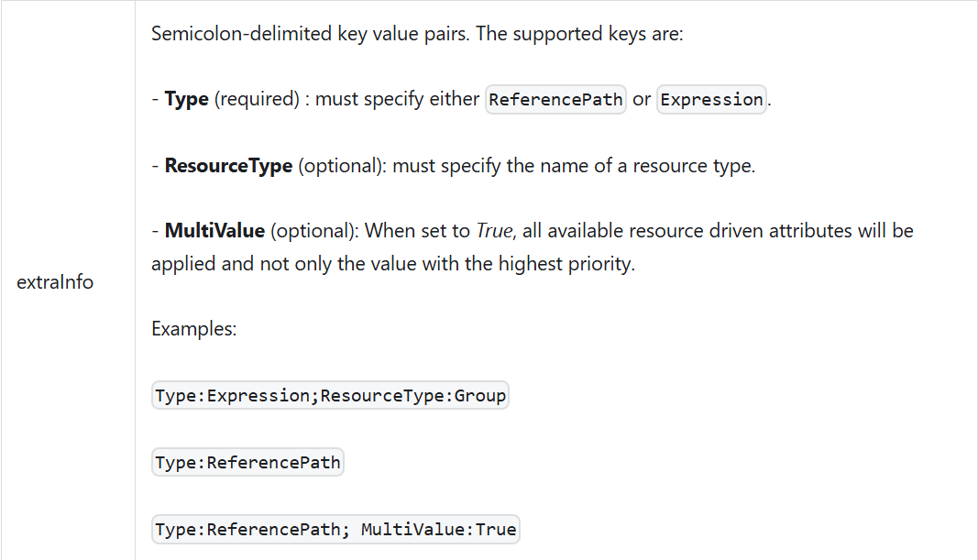This screenshot has width=978, height=560.
Task: Click the bold Type key label
Action: point(186,99)
